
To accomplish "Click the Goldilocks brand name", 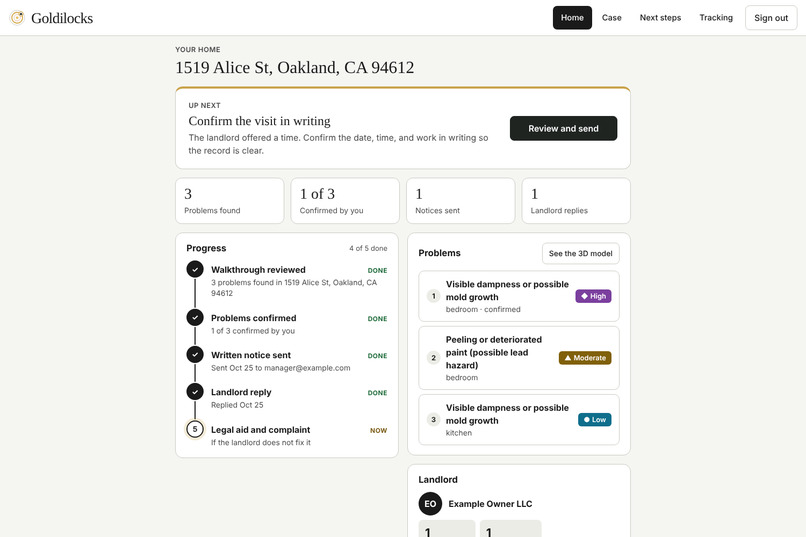I will point(62,18).
